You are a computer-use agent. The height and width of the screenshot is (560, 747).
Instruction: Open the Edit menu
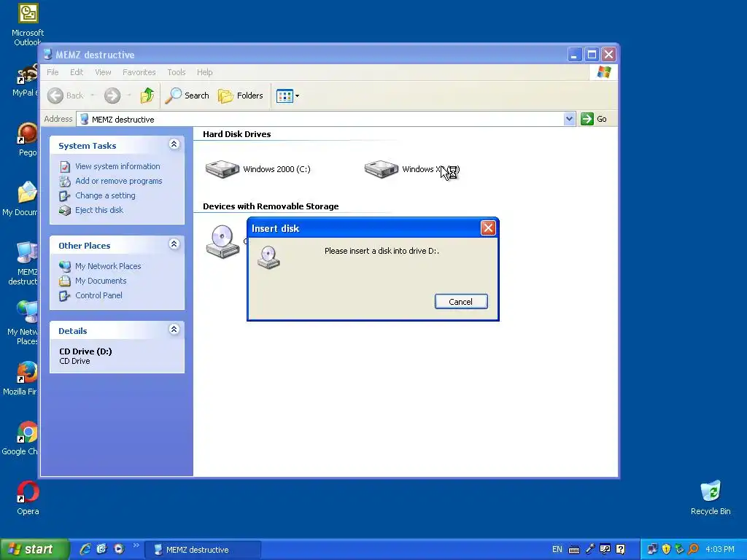tap(76, 72)
